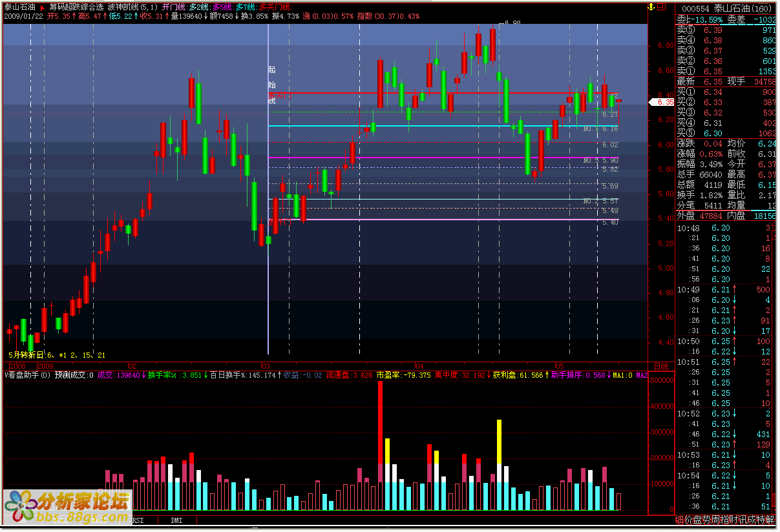Screen dimensions: 780x532
Task: Click the 买⑤ 6.30 bid row
Action: pos(726,133)
